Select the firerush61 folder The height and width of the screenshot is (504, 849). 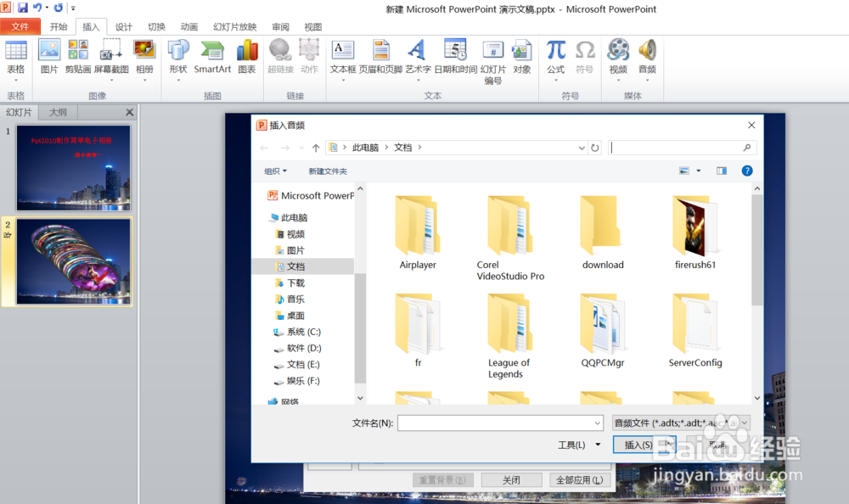pyautogui.click(x=695, y=232)
